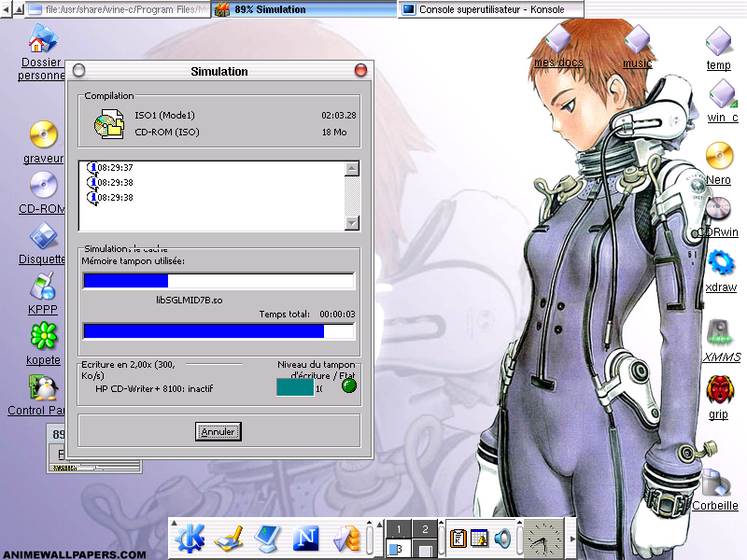
Task: Open the 'mes docs' drive icon
Action: pos(557,39)
